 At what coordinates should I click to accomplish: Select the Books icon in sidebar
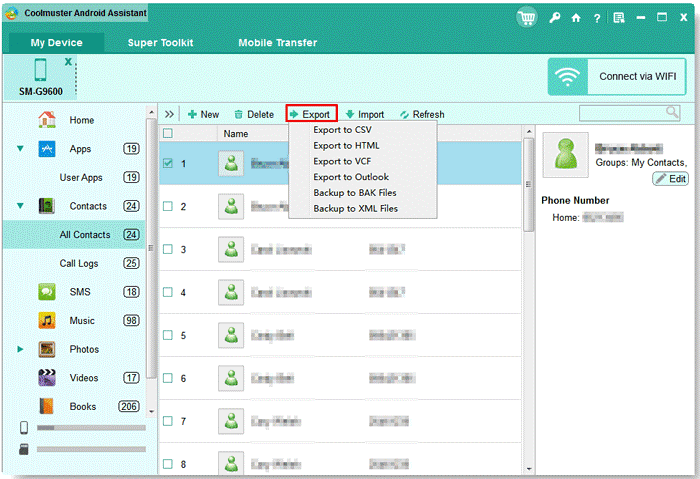point(47,406)
